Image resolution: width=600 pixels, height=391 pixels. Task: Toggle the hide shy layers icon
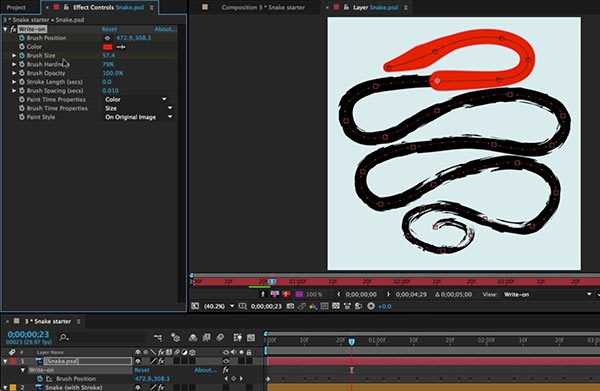(x=193, y=337)
